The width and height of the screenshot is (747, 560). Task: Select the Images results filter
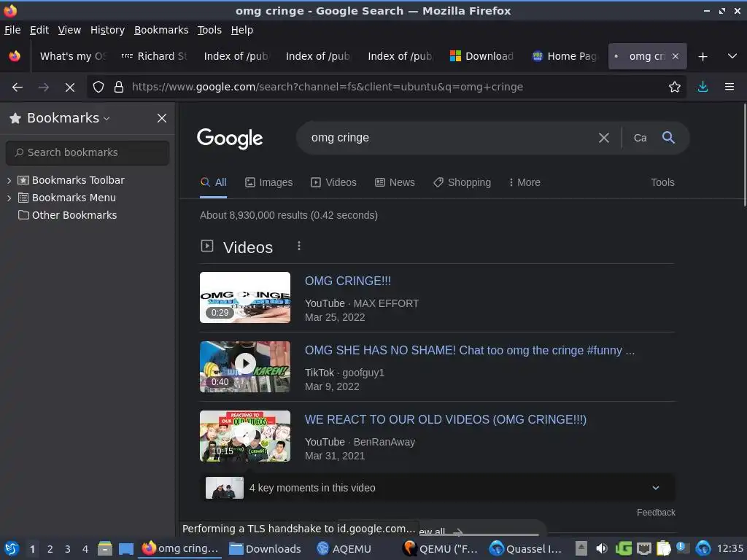coord(269,182)
